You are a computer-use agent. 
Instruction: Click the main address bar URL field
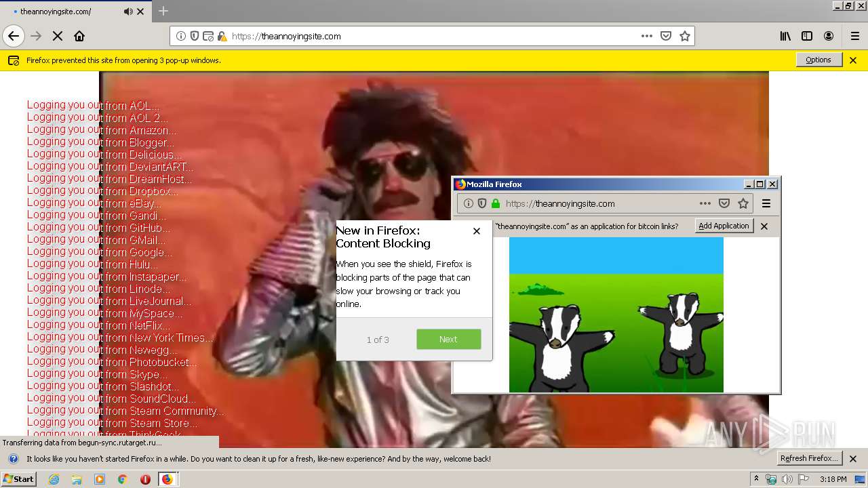tap(434, 36)
